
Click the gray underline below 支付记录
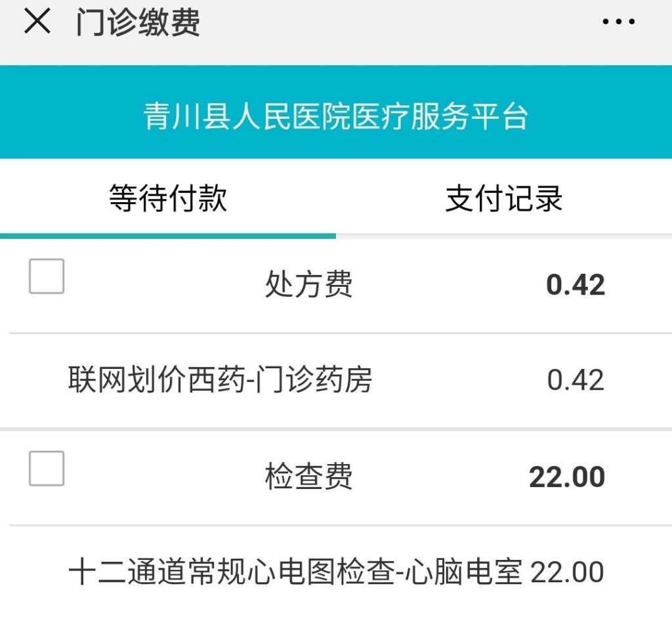coord(504,234)
